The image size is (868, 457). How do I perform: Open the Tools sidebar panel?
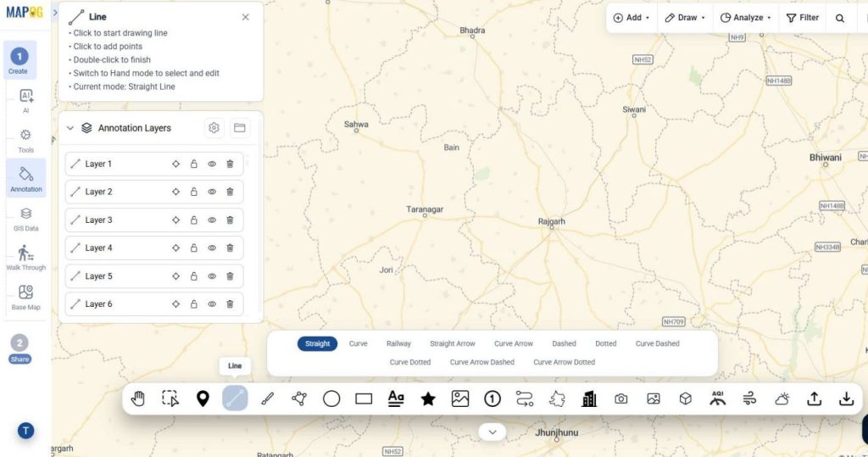26,141
